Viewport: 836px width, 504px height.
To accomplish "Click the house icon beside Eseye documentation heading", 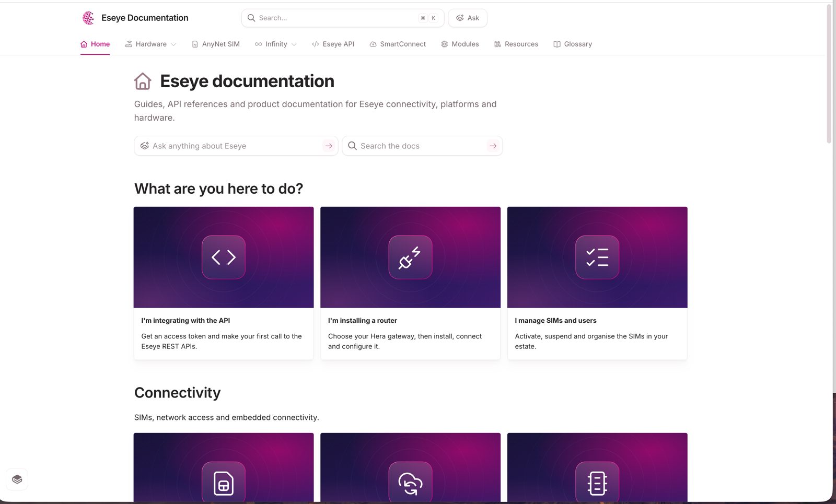I will point(143,81).
